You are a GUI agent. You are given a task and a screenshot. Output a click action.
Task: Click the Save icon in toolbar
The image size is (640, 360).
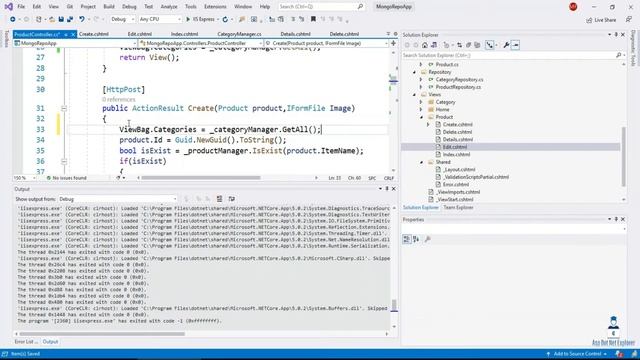point(61,19)
